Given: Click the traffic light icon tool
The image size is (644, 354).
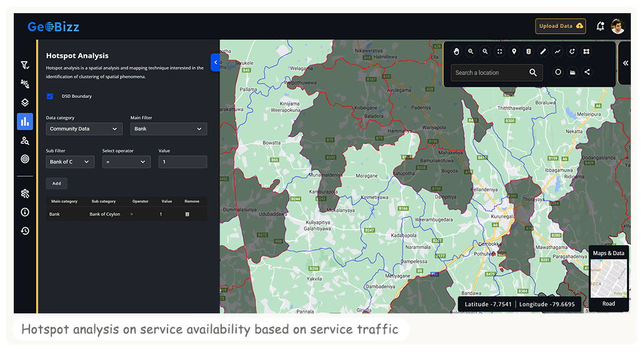Looking at the screenshot, I should click(x=528, y=51).
